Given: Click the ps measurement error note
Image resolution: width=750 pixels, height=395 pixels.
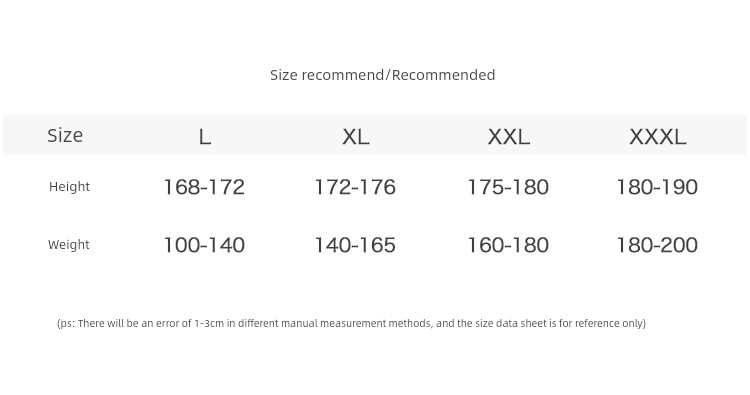Looking at the screenshot, I should (352, 323).
